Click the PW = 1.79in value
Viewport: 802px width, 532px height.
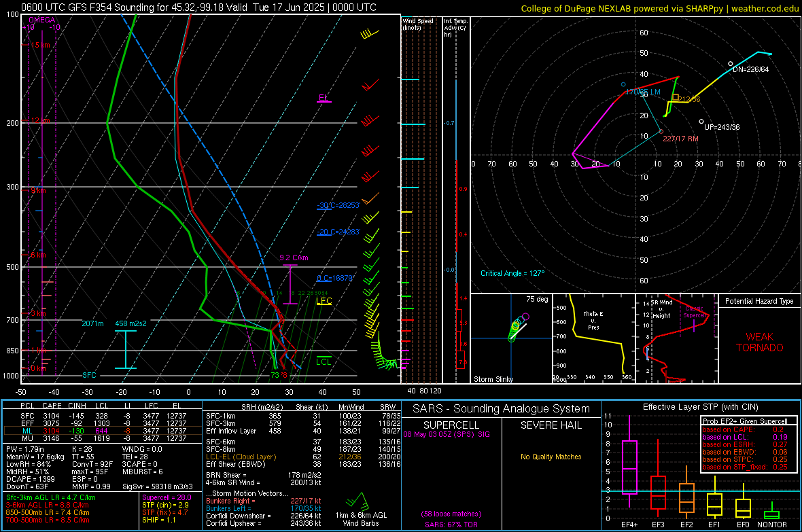(25, 449)
